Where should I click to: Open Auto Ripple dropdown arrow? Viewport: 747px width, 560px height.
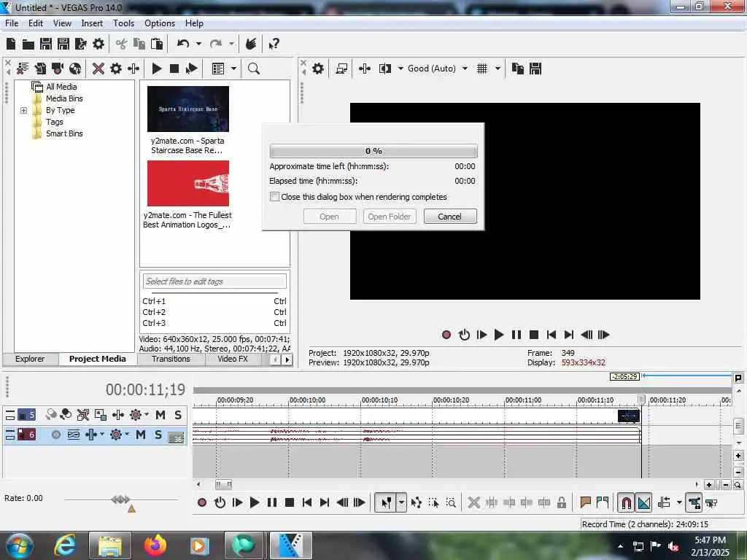point(679,502)
